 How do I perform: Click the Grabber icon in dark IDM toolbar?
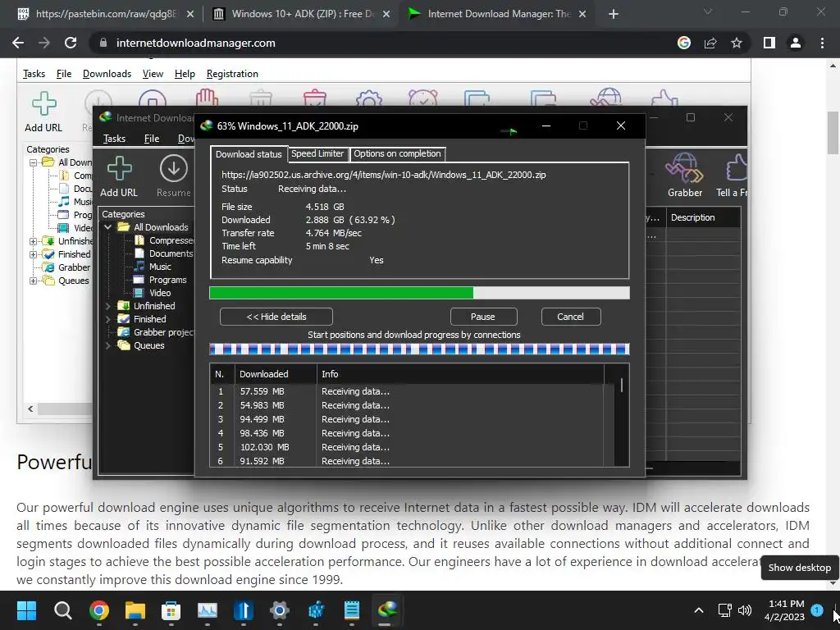coord(684,168)
